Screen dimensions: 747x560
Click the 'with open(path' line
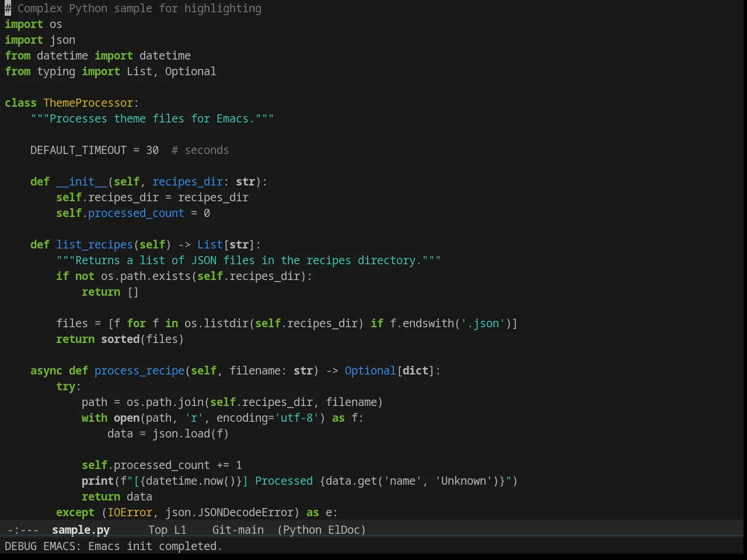[x=222, y=418]
